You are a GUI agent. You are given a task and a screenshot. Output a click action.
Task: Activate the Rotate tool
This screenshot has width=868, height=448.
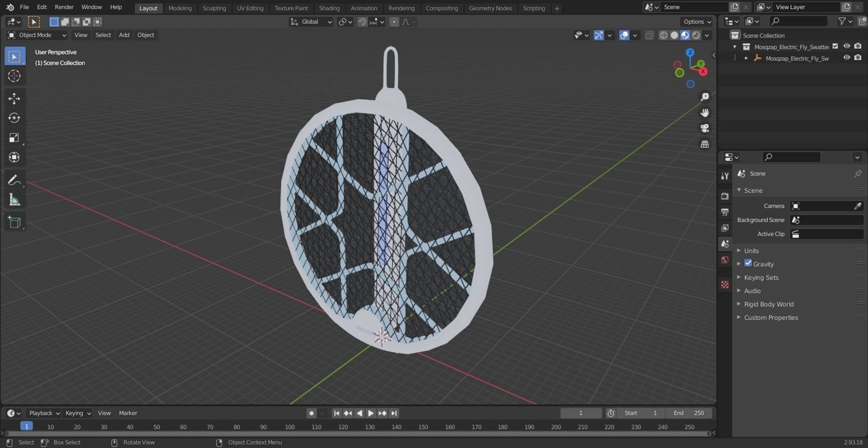tap(14, 118)
